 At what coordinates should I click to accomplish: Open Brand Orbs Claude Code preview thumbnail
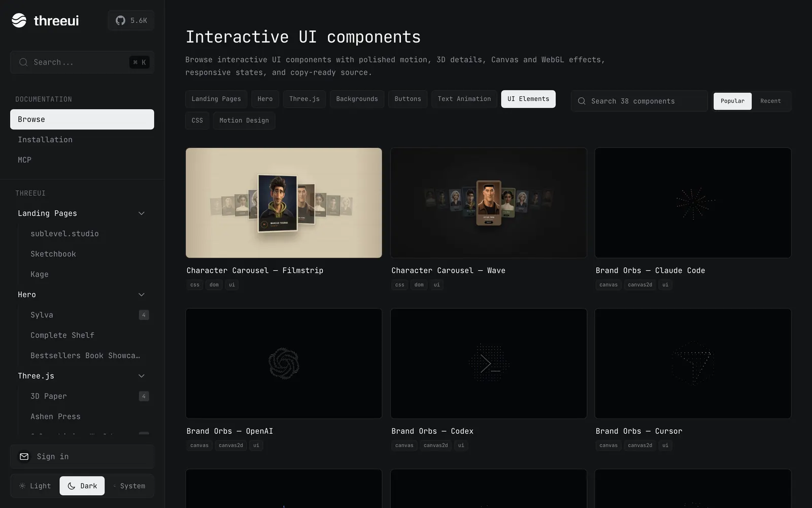(x=693, y=203)
